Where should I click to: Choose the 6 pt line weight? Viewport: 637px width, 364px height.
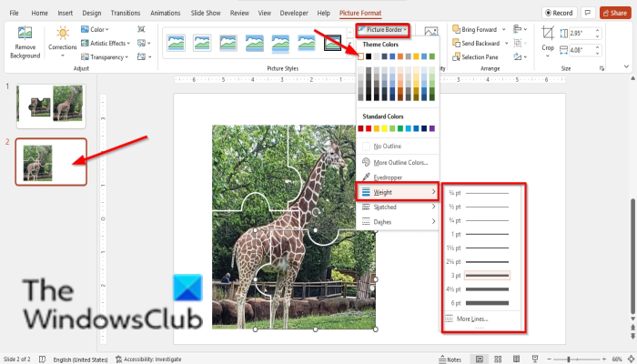coord(480,303)
